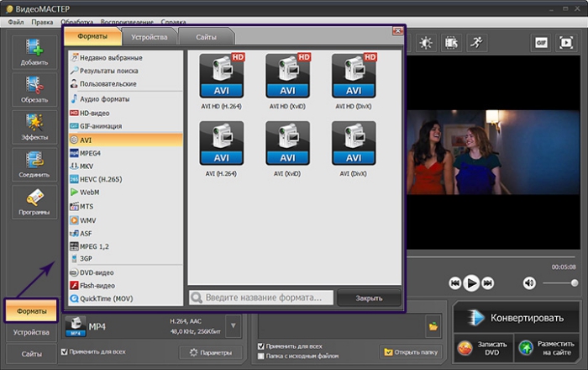This screenshot has height=370, width=588.
Task: Toggle output folder Применить для всех checkbox
Action: click(261, 346)
